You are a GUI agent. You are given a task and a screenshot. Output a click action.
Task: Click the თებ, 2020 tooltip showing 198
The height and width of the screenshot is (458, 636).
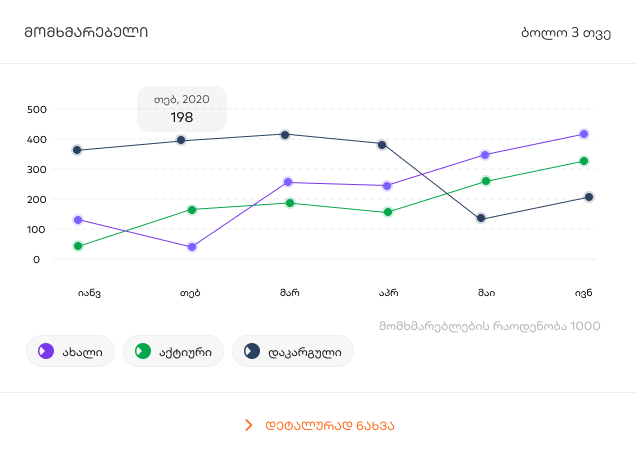(181, 109)
